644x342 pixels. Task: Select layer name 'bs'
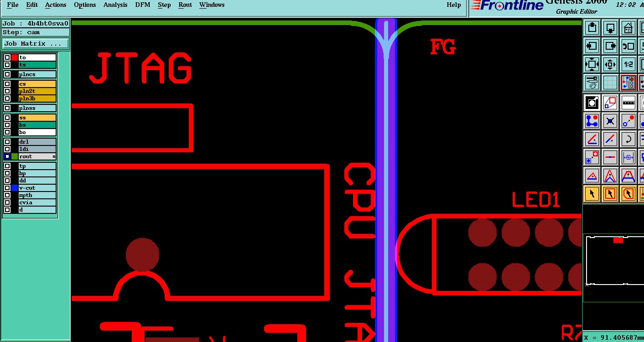pyautogui.click(x=37, y=125)
